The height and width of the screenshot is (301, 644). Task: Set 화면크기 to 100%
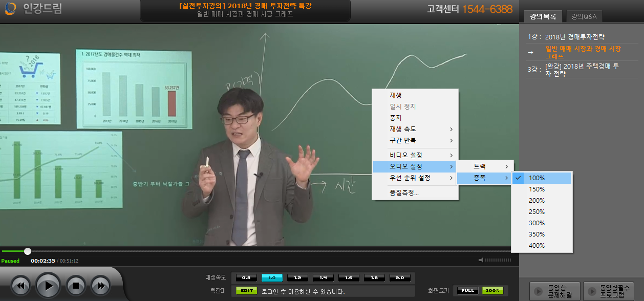click(492, 290)
